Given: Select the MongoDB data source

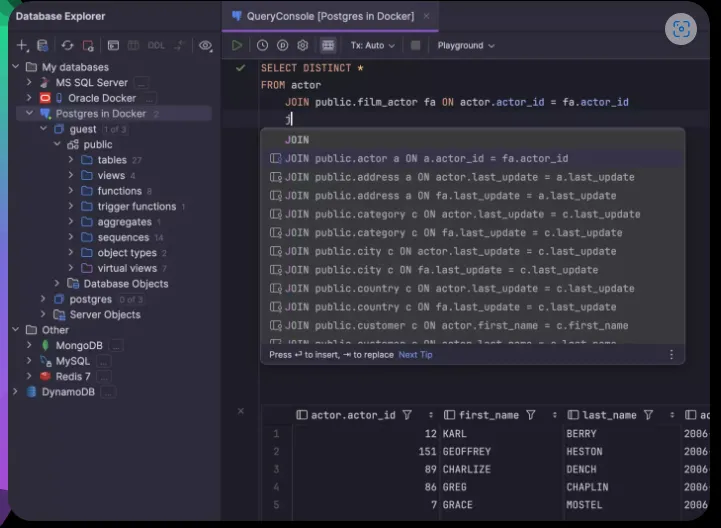Looking at the screenshot, I should (78, 345).
